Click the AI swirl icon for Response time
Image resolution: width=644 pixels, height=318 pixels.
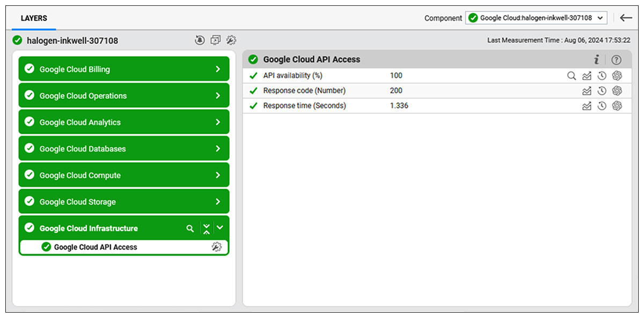coord(617,106)
